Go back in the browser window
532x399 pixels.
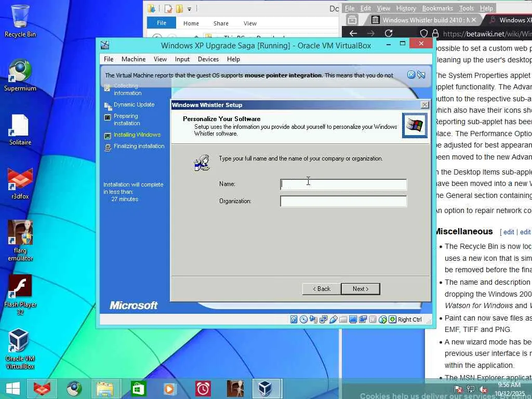point(353,33)
